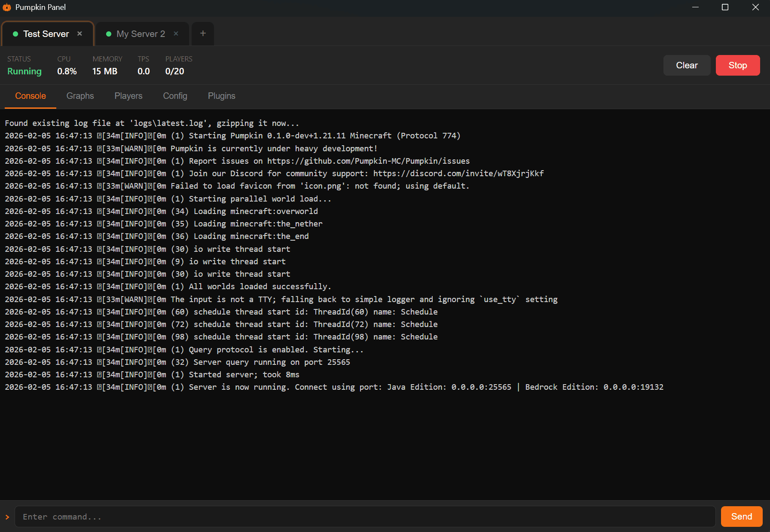Close the Test Server tab
770x532 pixels.
pyautogui.click(x=79, y=34)
